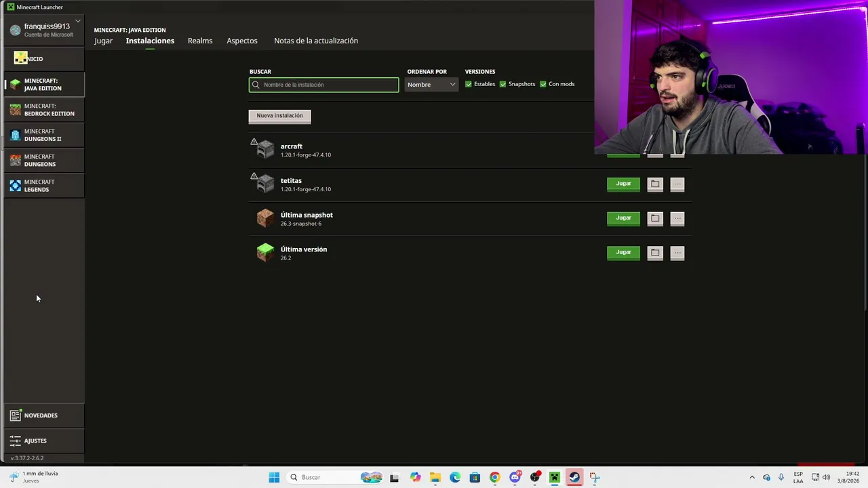Screen dimensions: 868x488
Task: Play Última versión with its Jugar button
Action: pos(623,252)
